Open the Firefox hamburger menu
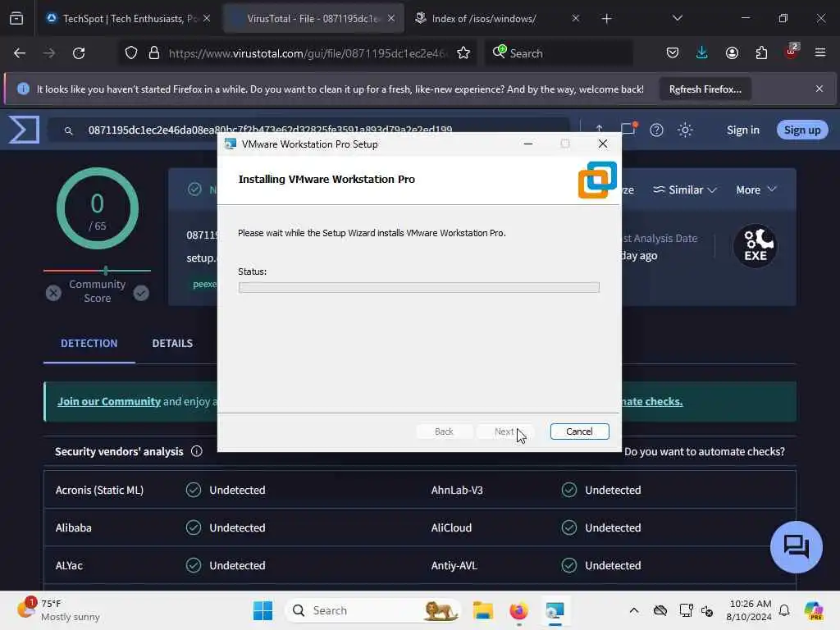The width and height of the screenshot is (840, 630). [820, 53]
